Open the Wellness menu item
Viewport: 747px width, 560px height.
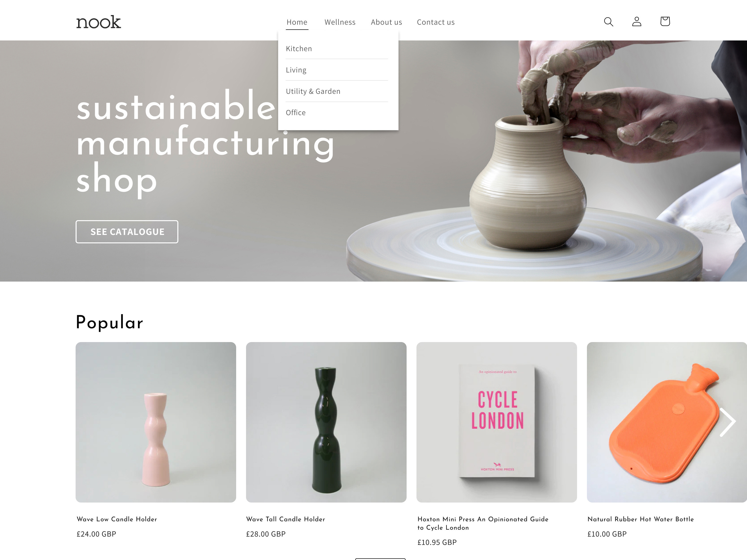pos(340,22)
